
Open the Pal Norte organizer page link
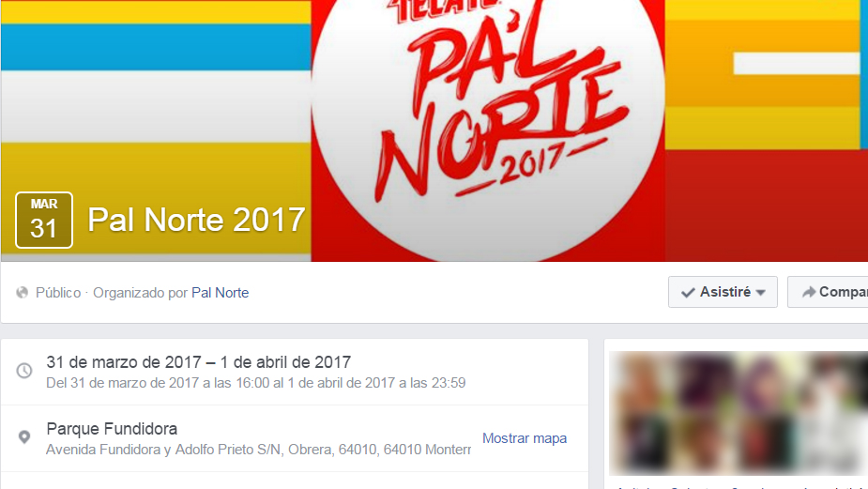click(x=220, y=293)
